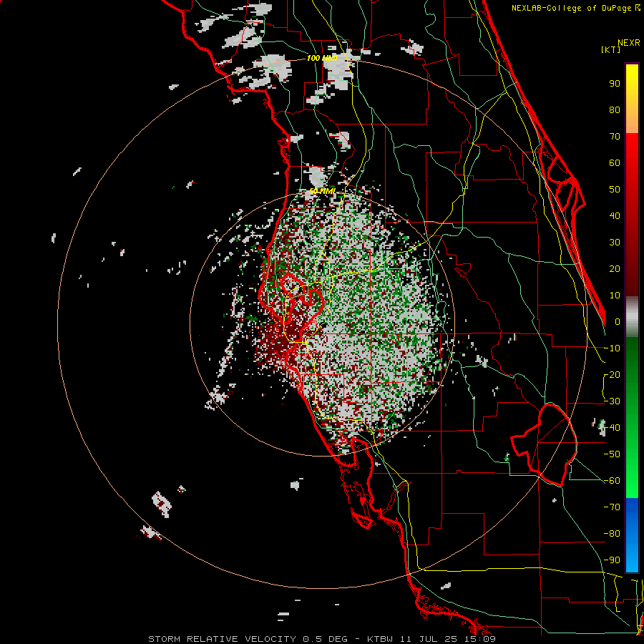Click the 0 value on the color scale
The image size is (644, 644).
(617, 322)
